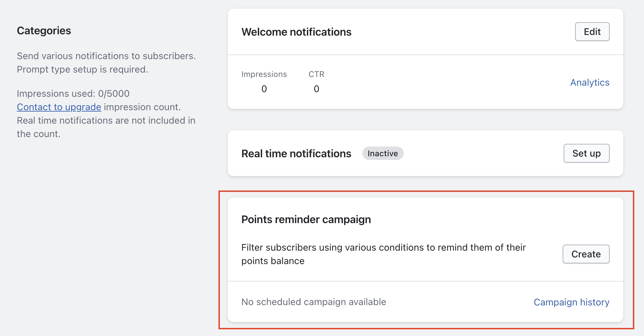Click the Real time notifications not included note
644x336 pixels.
click(x=106, y=121)
